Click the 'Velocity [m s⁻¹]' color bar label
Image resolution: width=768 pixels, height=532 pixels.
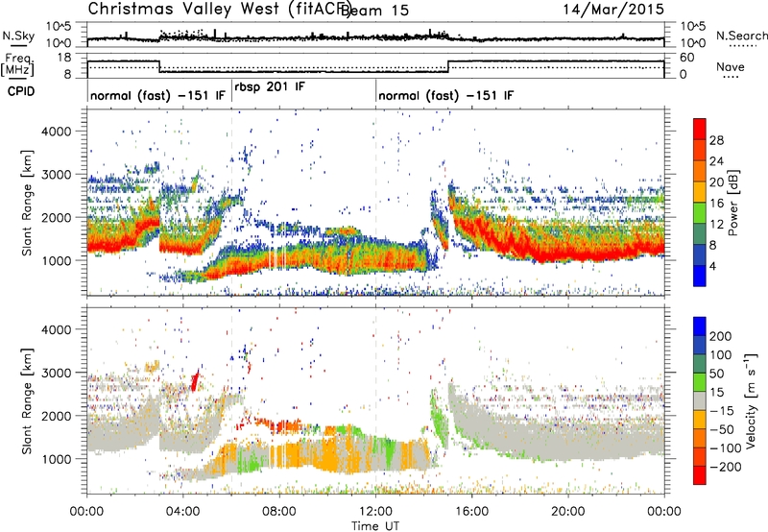(x=751, y=400)
